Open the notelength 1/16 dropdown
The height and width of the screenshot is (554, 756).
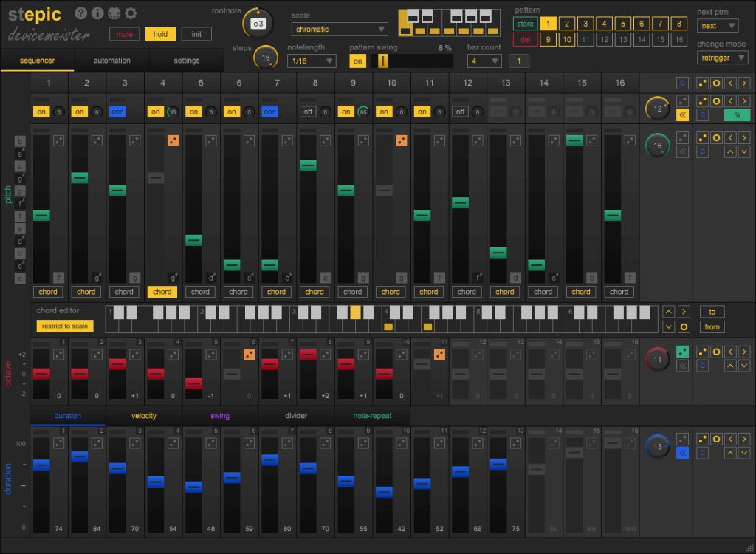(311, 61)
